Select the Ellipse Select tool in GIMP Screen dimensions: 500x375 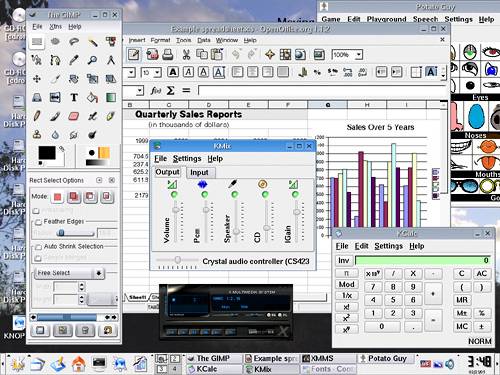[55, 42]
